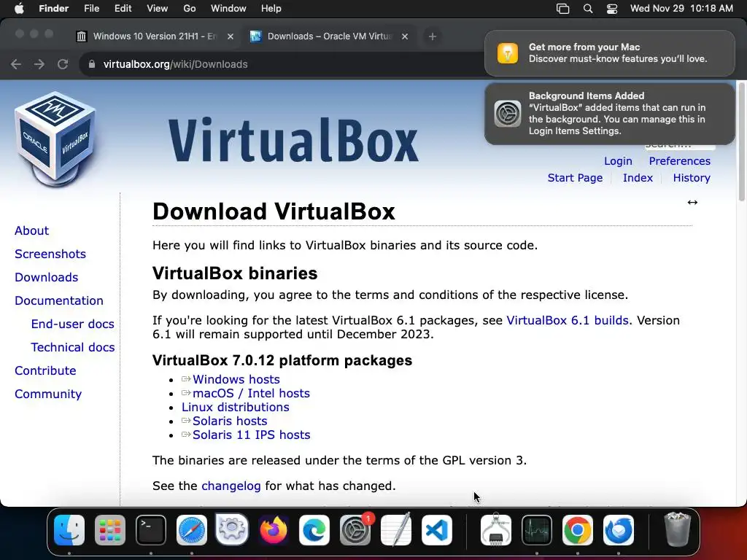Open the History link

coord(692,178)
